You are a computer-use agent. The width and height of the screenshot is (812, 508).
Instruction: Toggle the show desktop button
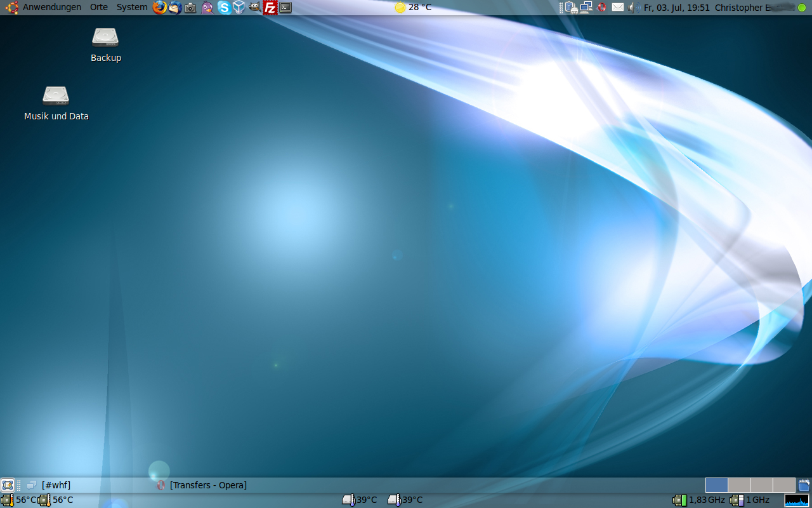(8, 485)
